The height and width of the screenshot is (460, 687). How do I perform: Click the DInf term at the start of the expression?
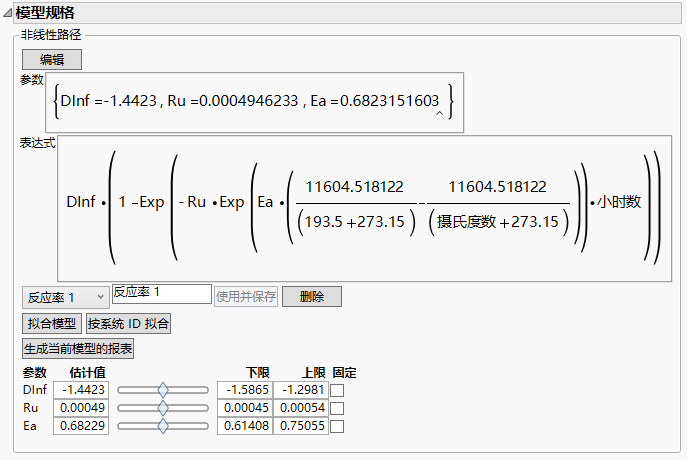tap(81, 202)
